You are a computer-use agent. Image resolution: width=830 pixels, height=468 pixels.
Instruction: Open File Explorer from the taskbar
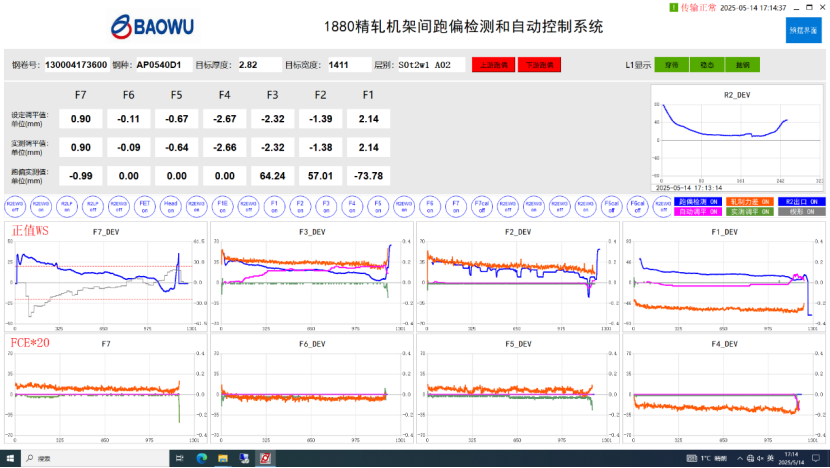point(222,458)
